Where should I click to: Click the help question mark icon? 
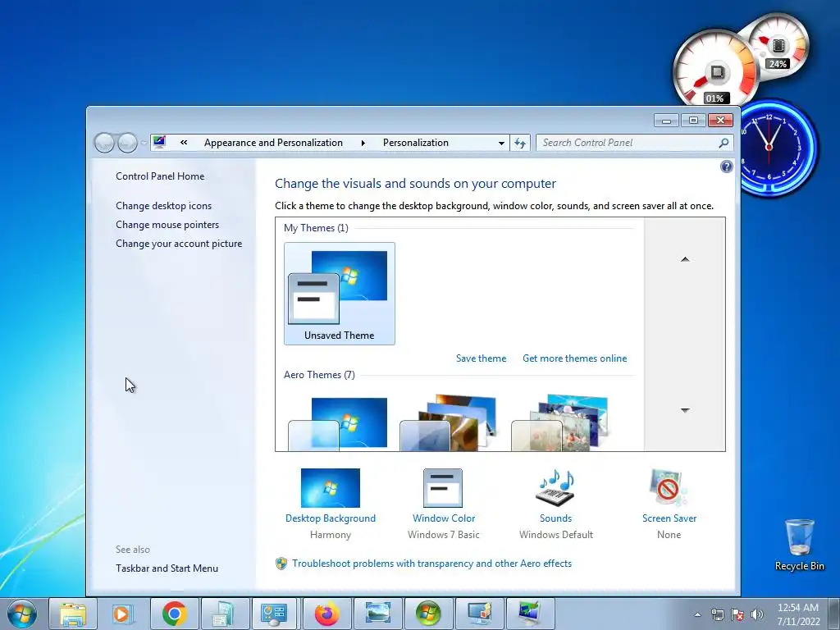[727, 167]
